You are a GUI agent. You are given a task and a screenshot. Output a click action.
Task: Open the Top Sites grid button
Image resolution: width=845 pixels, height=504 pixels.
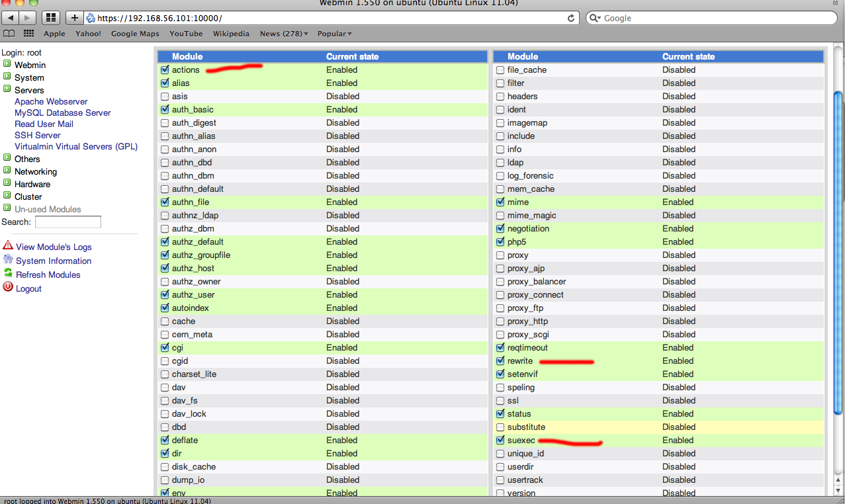coord(51,18)
